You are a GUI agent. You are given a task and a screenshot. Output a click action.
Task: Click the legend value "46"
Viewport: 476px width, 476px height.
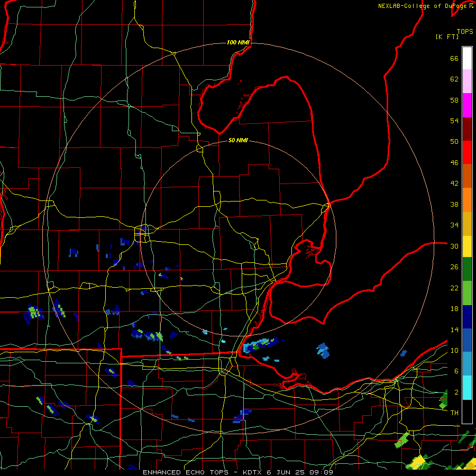pyautogui.click(x=454, y=163)
